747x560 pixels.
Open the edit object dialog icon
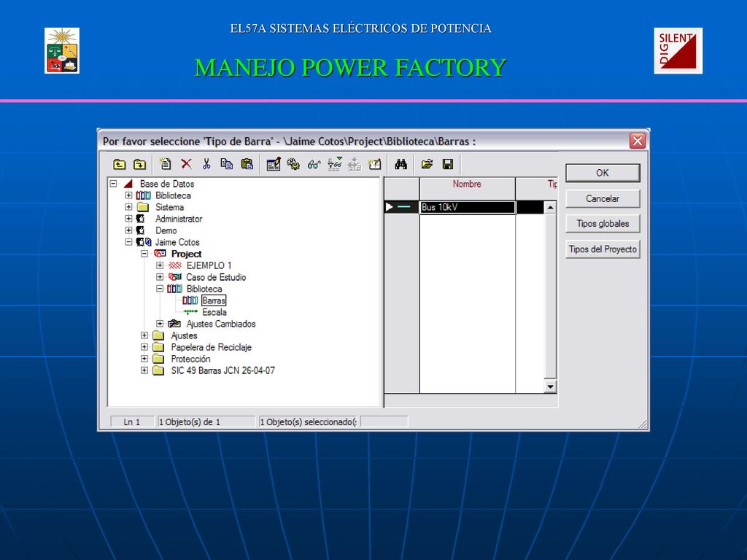(x=274, y=164)
